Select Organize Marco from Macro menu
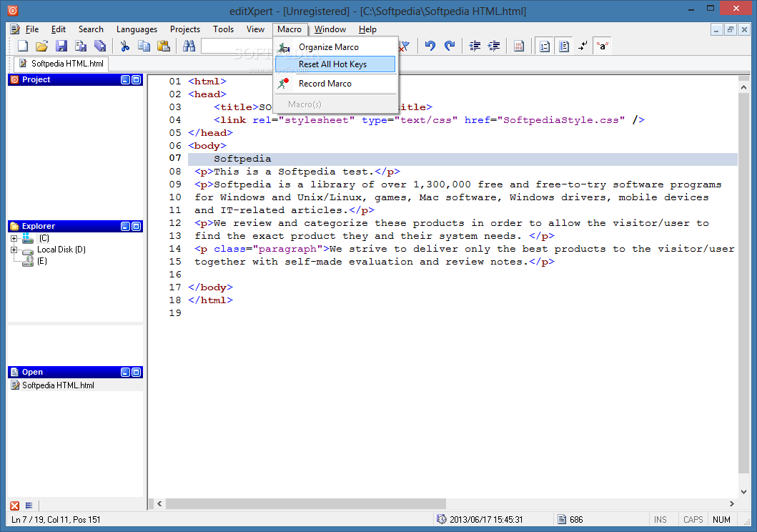The width and height of the screenshot is (757, 532). (x=336, y=46)
